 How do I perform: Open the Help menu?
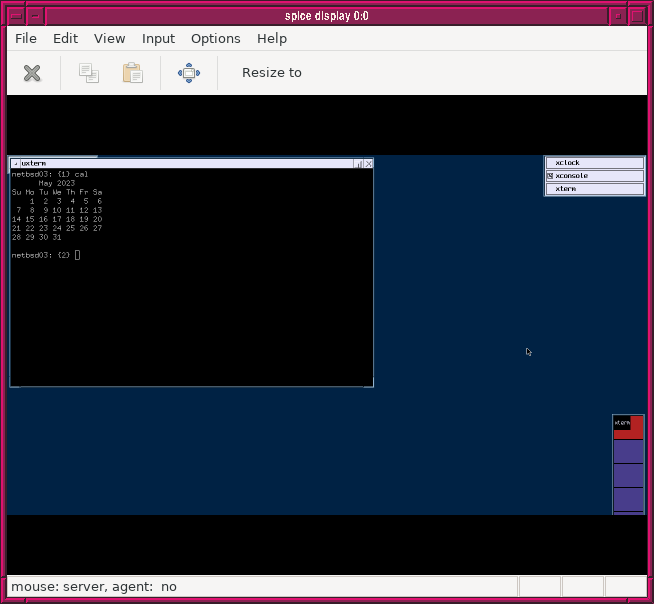click(x=272, y=38)
